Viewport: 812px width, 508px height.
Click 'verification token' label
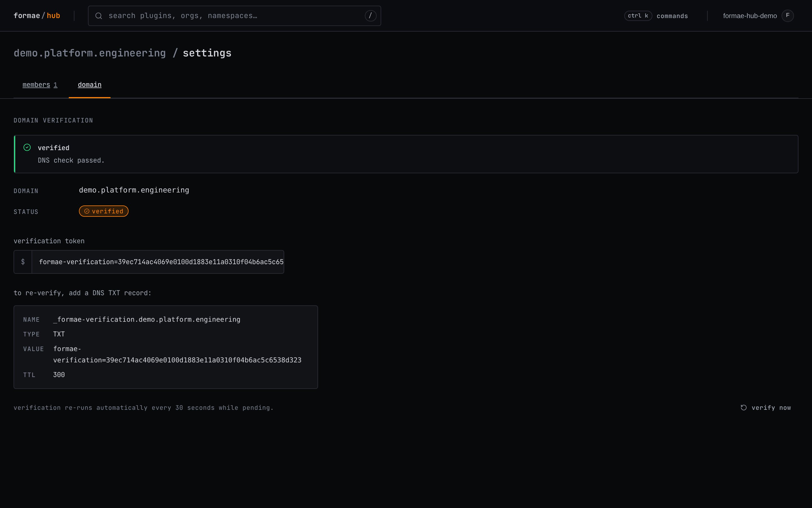point(49,241)
